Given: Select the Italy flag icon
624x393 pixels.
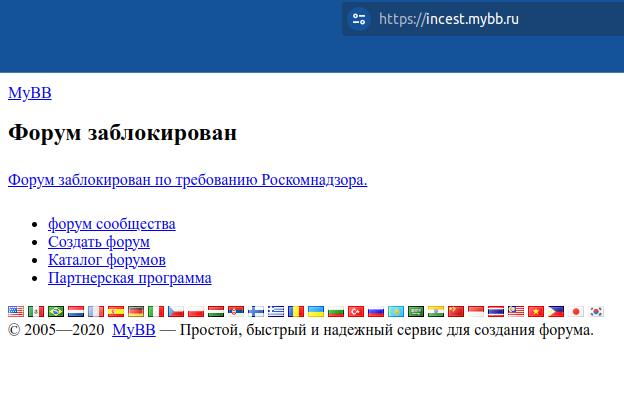Looking at the screenshot, I should tap(156, 311).
